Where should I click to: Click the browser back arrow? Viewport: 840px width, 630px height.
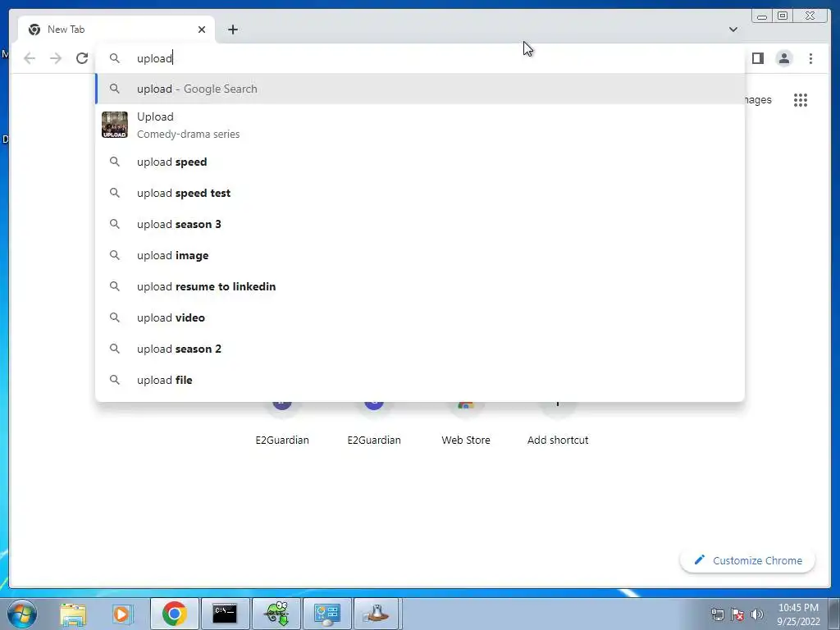30,58
